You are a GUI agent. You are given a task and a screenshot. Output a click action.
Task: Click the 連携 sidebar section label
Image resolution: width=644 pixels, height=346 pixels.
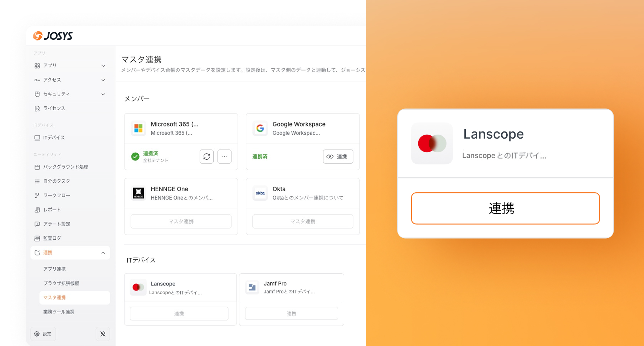click(x=48, y=253)
